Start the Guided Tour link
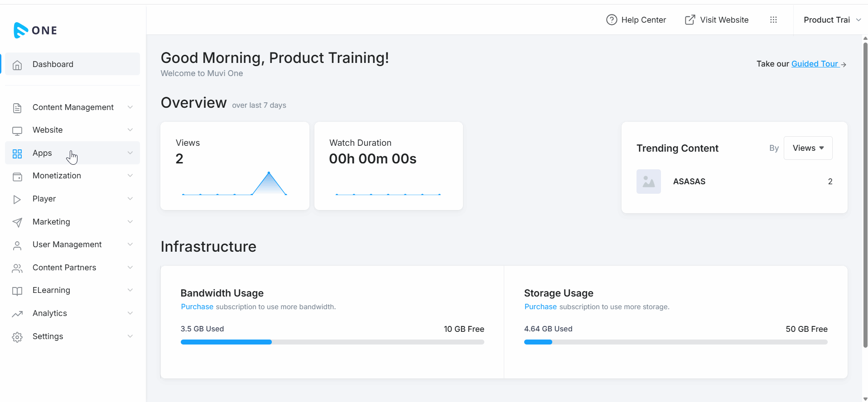Viewport: 868px width, 402px height. tap(815, 64)
